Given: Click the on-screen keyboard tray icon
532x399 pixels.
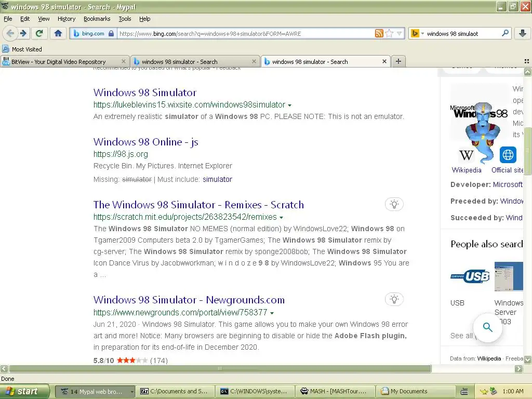Looking at the screenshot, I should tap(464, 392).
